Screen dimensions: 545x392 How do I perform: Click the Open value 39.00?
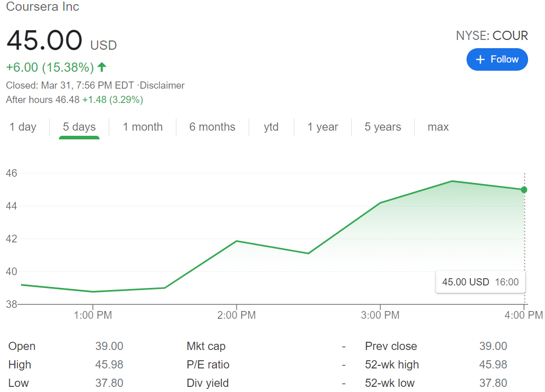click(x=109, y=346)
